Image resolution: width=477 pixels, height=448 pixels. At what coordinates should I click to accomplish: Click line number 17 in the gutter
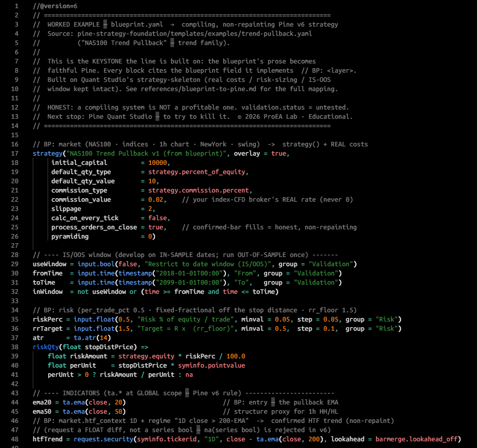[15, 154]
